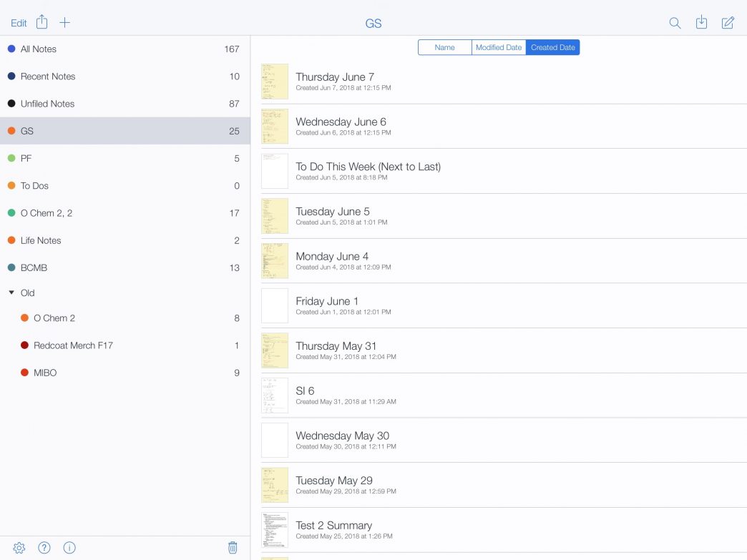This screenshot has width=747, height=560.
Task: Open the To Dos subject
Action: pos(125,186)
